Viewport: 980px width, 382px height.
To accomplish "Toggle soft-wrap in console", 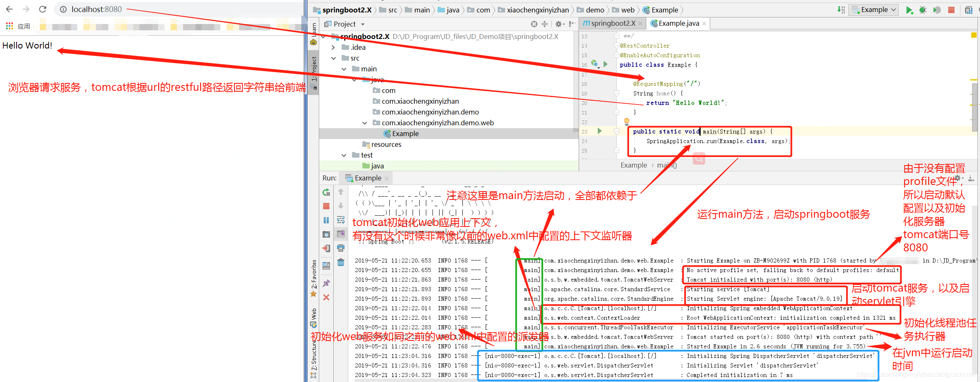I will click(x=341, y=220).
